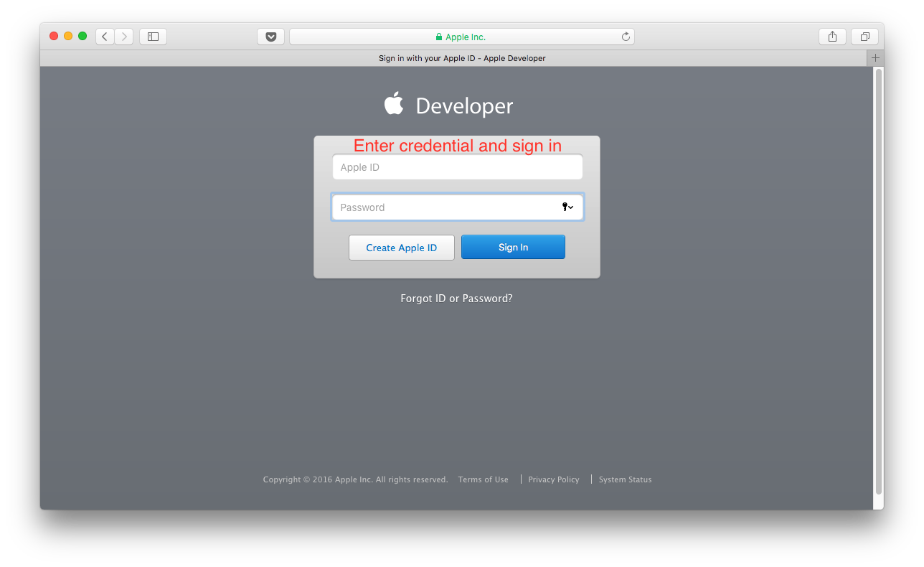Open the Share menu icon
This screenshot has width=924, height=567.
(832, 37)
